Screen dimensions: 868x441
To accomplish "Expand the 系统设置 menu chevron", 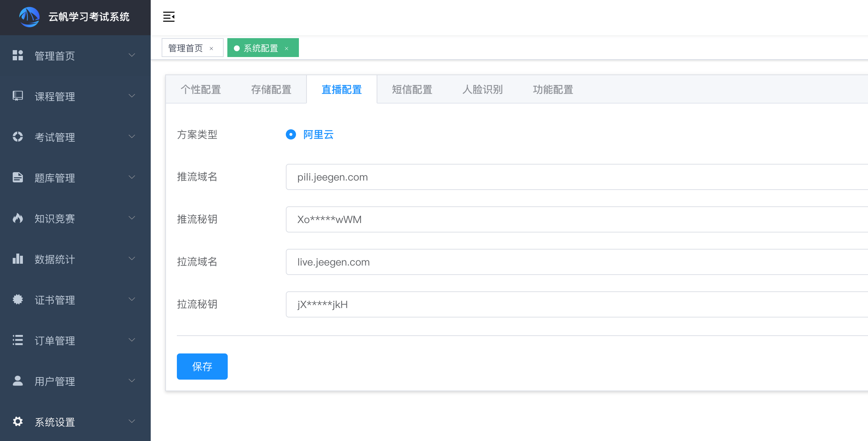I will [132, 421].
